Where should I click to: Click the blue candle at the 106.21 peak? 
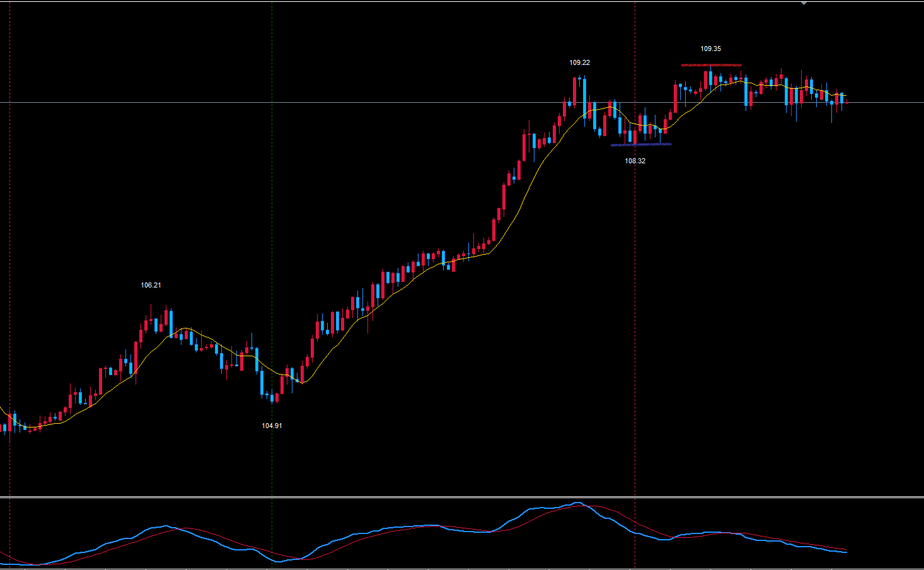pos(171,323)
